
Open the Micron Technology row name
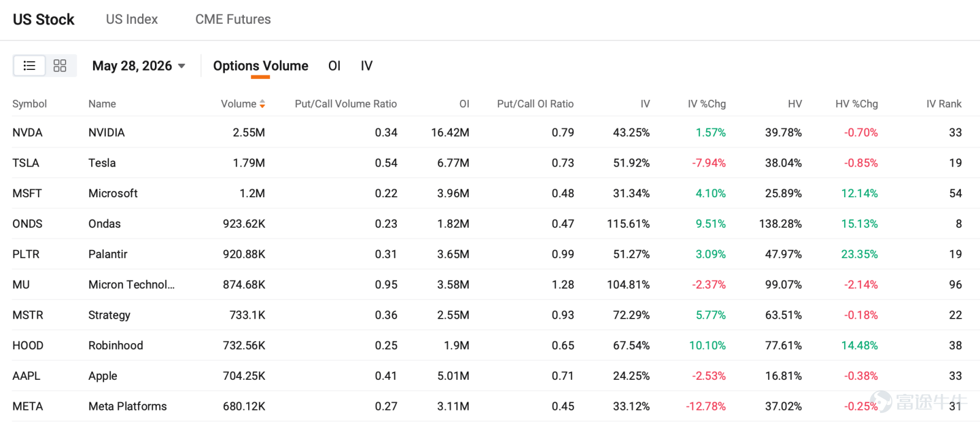[x=131, y=285]
